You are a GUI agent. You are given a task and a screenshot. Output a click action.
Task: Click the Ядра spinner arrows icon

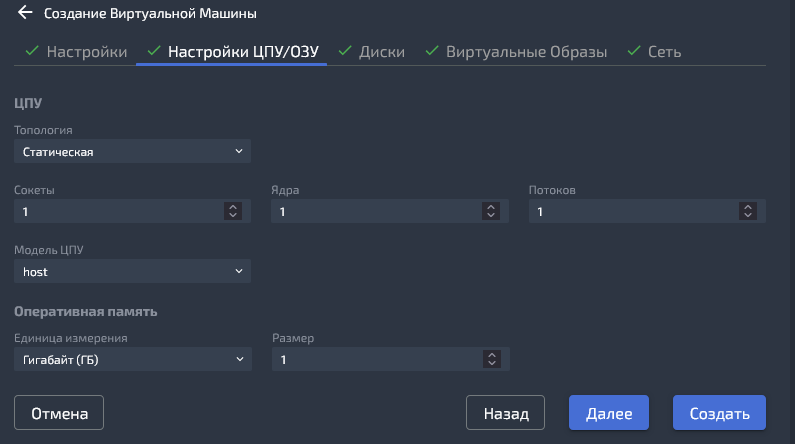(x=490, y=211)
